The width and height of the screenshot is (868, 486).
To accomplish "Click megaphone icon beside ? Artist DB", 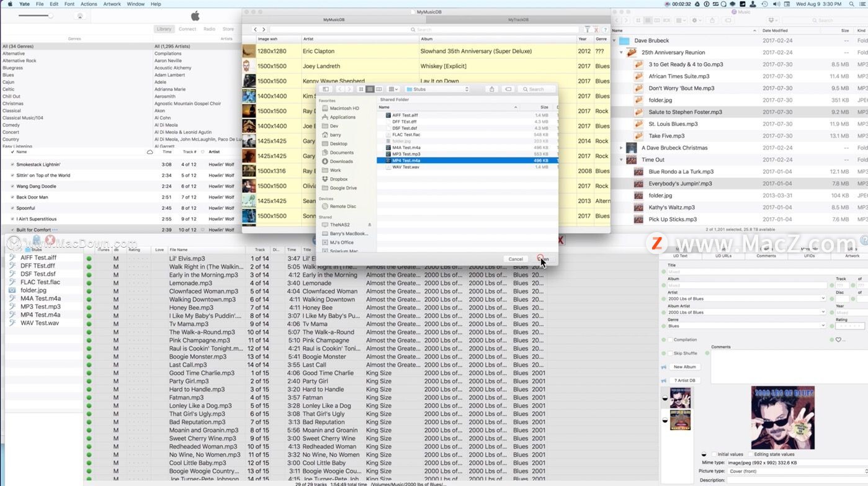I will click(x=663, y=380).
